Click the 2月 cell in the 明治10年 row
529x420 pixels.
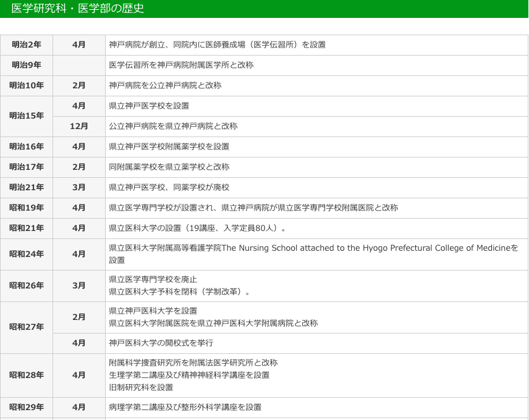pos(79,86)
